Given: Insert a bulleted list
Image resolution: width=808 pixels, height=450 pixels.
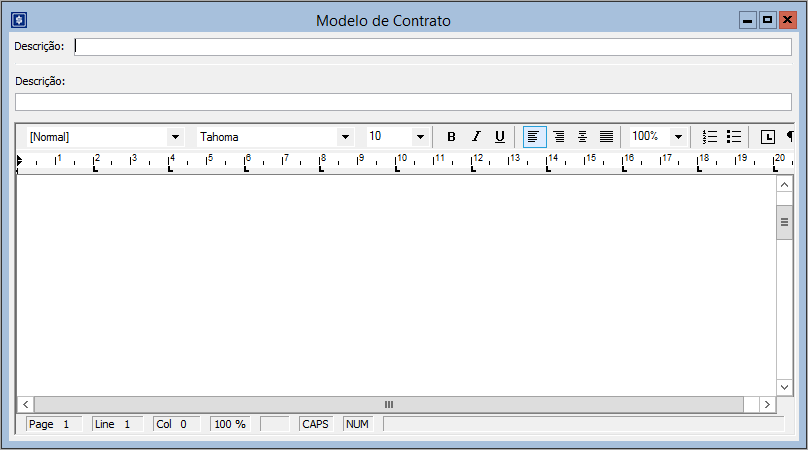Looking at the screenshot, I should (x=734, y=137).
